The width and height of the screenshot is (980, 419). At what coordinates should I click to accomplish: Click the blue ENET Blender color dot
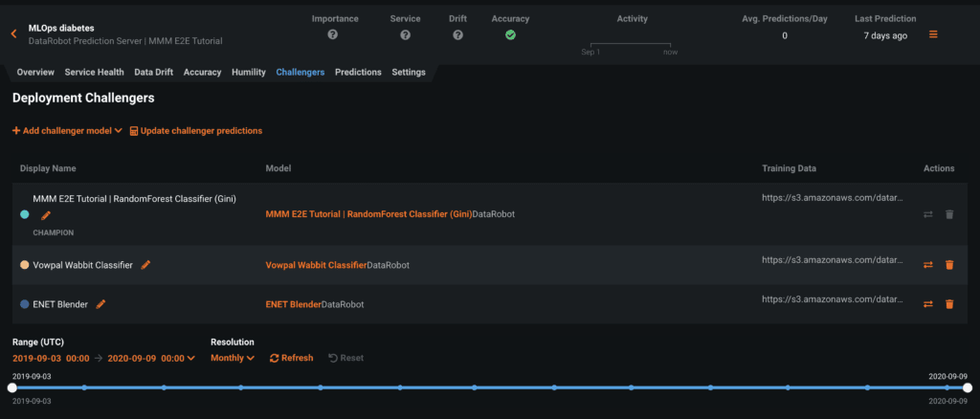(24, 304)
